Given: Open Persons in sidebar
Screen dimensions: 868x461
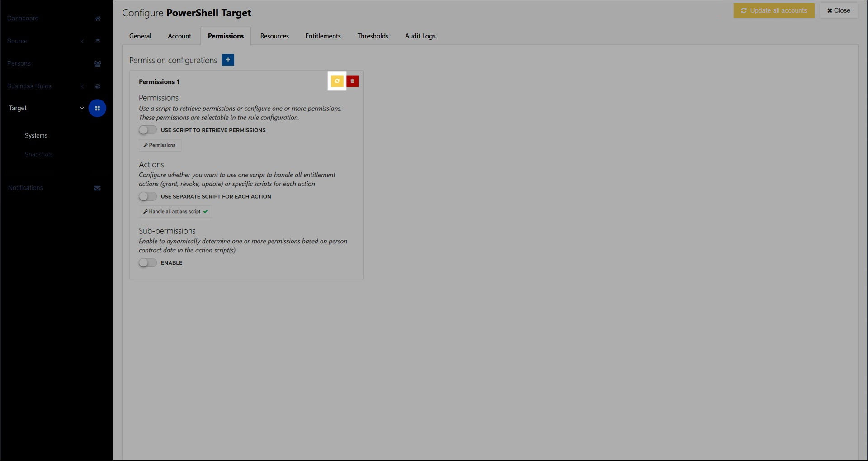Looking at the screenshot, I should (19, 64).
